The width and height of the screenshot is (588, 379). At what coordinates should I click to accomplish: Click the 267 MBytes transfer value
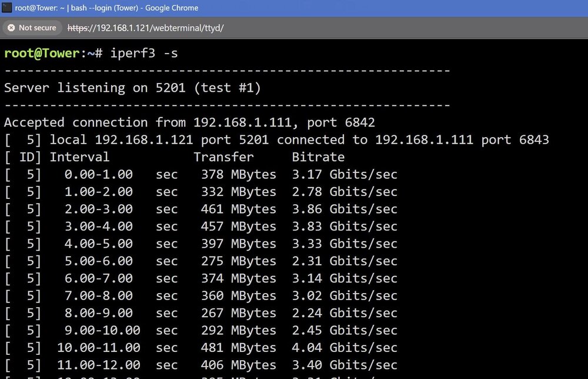[x=239, y=313]
